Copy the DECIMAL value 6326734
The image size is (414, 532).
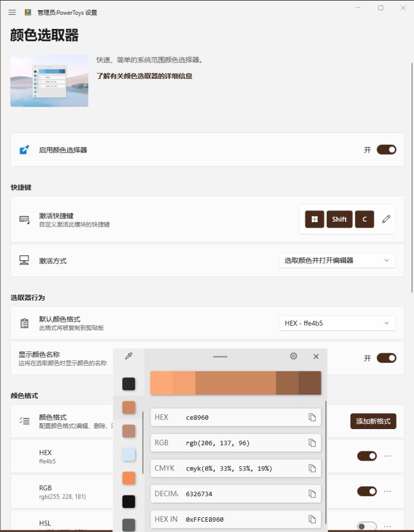click(x=312, y=494)
